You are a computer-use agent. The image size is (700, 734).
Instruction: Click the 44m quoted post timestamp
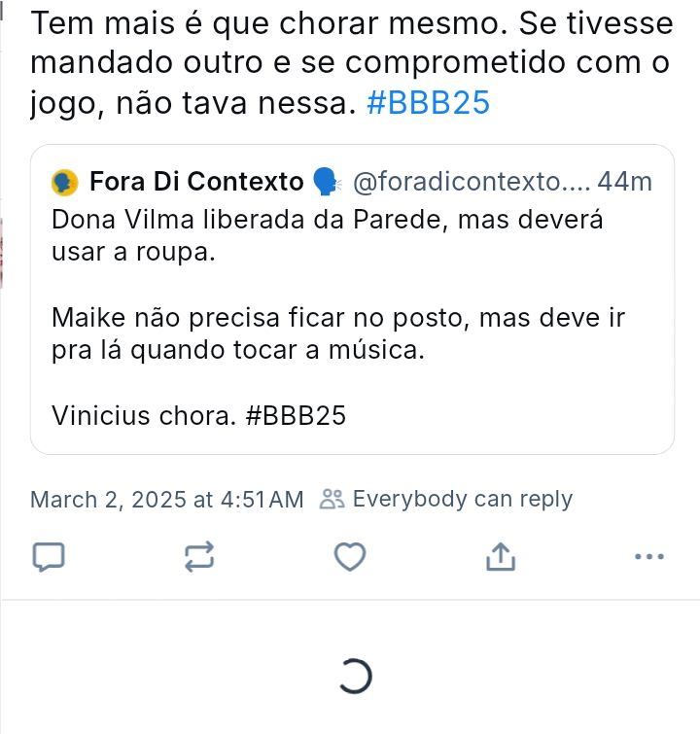pyautogui.click(x=624, y=182)
